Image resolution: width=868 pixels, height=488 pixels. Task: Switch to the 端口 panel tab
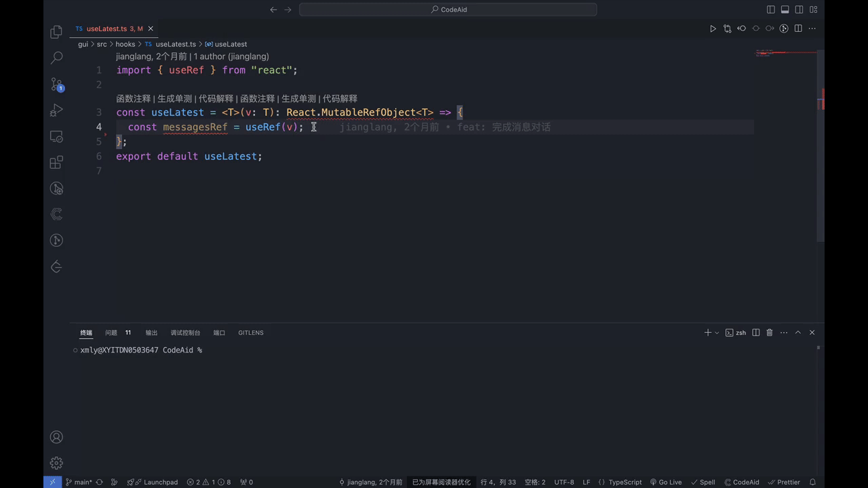[219, 333]
